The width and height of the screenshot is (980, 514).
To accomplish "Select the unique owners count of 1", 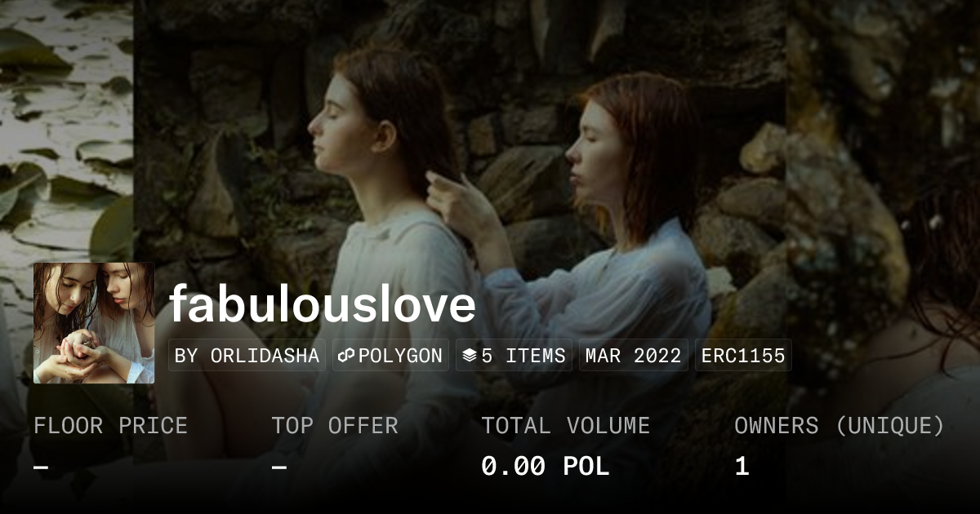I will pyautogui.click(x=742, y=467).
